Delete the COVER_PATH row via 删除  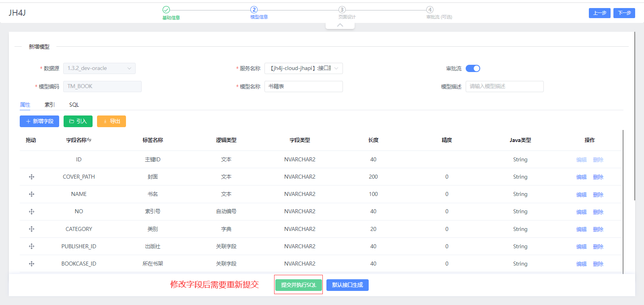pyautogui.click(x=598, y=177)
